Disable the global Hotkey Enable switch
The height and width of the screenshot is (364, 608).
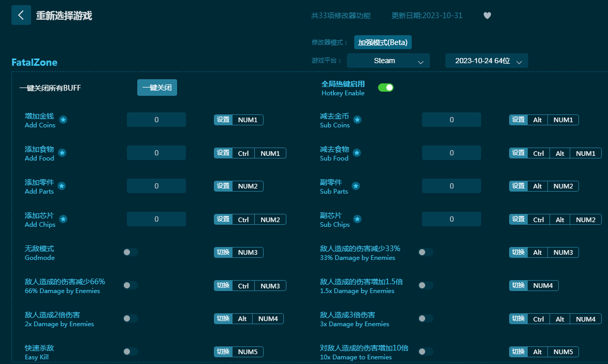[386, 88]
